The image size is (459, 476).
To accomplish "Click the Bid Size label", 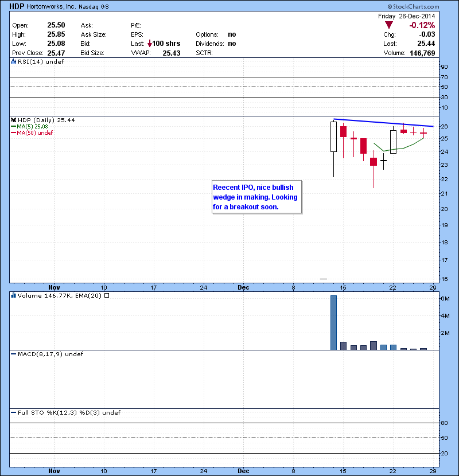I will pyautogui.click(x=92, y=53).
